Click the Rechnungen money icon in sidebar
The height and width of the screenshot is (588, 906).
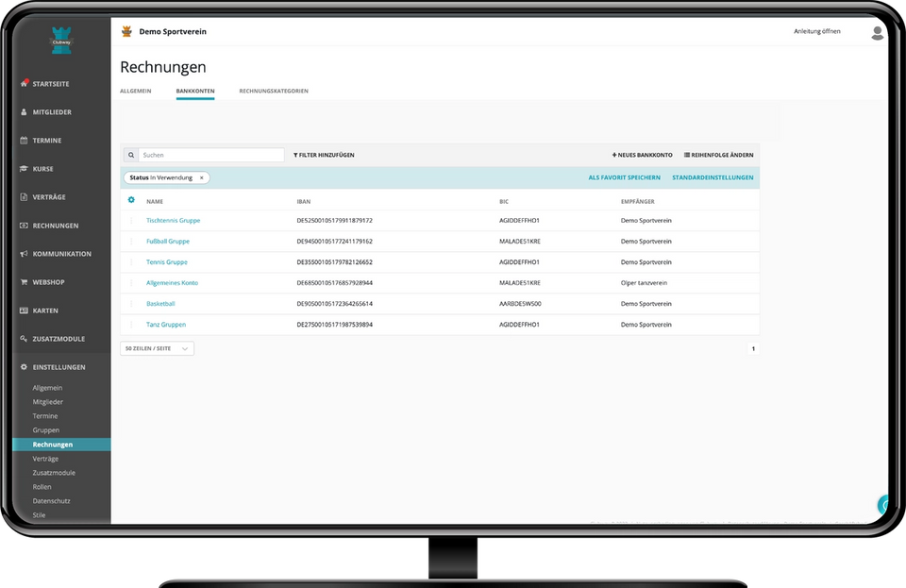point(24,226)
